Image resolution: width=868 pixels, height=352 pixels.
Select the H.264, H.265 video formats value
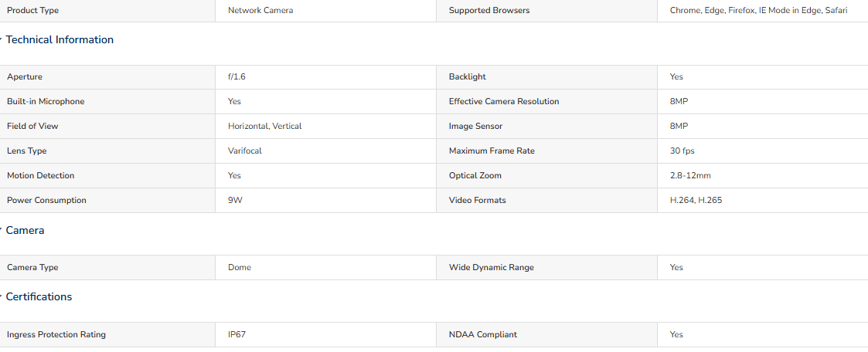tap(696, 201)
